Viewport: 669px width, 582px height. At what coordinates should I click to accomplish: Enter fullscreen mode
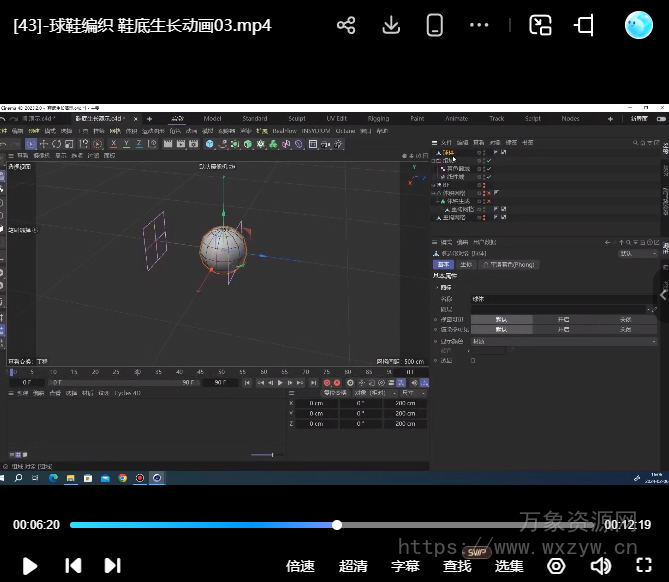644,565
